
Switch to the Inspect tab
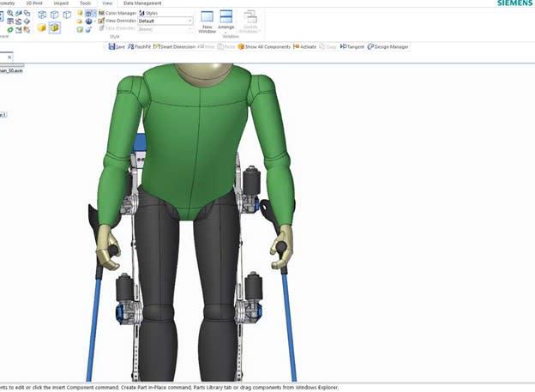(x=61, y=3)
